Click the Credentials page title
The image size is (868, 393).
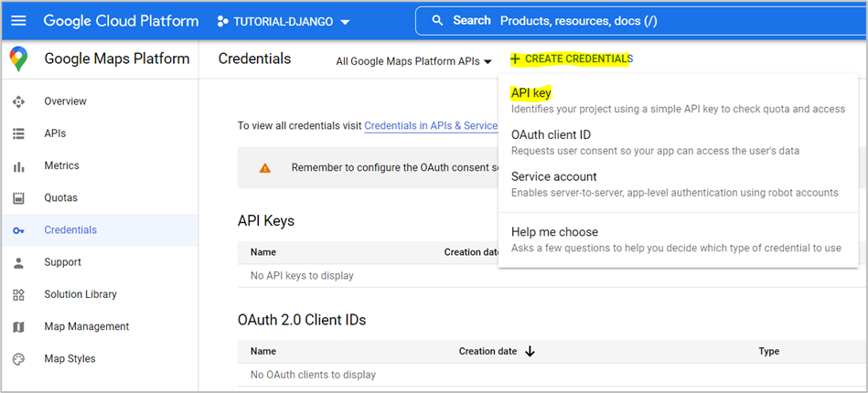pyautogui.click(x=254, y=58)
